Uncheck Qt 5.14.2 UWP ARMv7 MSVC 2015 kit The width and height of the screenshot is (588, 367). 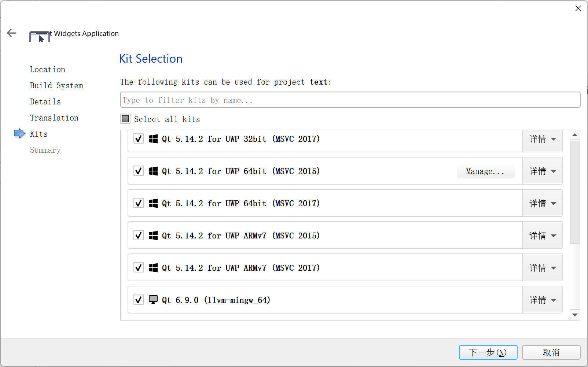click(139, 236)
